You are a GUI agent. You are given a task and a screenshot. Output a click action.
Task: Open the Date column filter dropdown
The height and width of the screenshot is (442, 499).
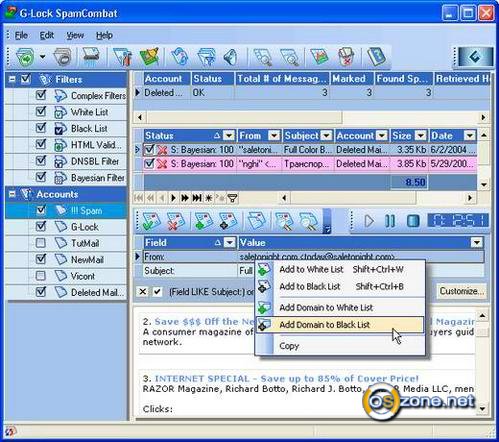pos(470,136)
